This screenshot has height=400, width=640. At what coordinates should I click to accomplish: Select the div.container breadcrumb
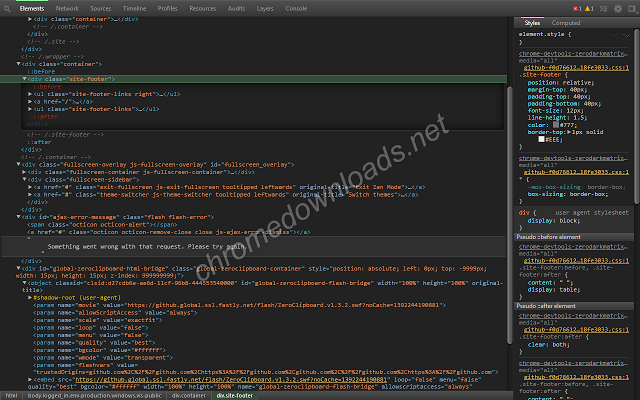tap(189, 396)
